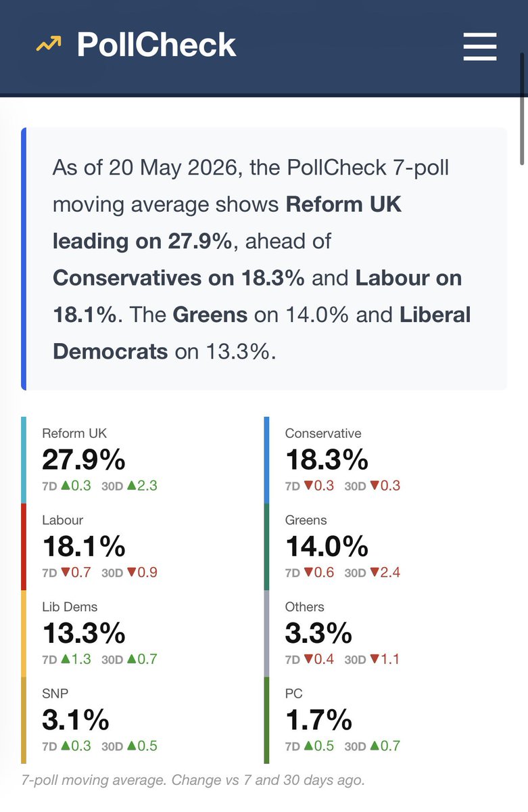Viewport: 528px width, 812px height.
Task: Click the PollCheck site title
Action: coord(156,45)
